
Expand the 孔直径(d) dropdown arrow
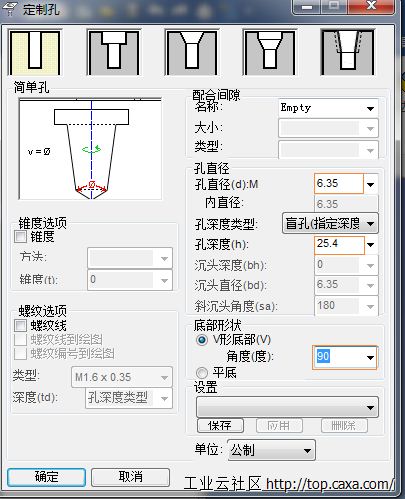[x=371, y=184]
